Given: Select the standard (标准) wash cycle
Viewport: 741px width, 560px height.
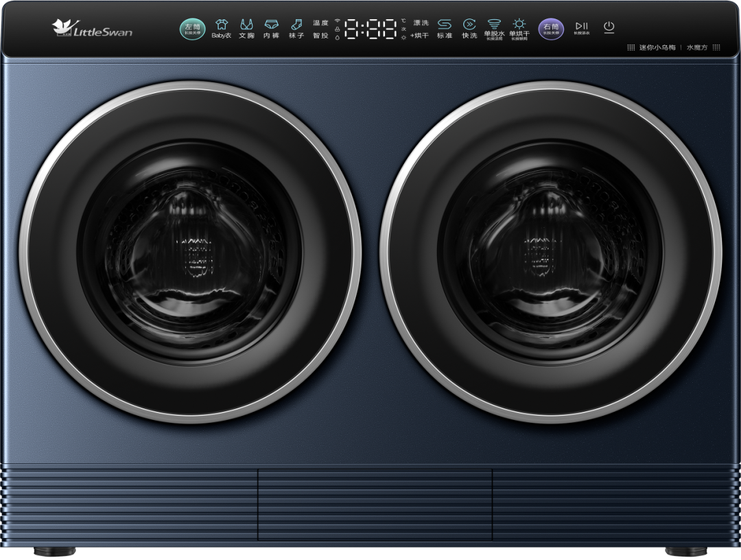Looking at the screenshot, I should (445, 28).
